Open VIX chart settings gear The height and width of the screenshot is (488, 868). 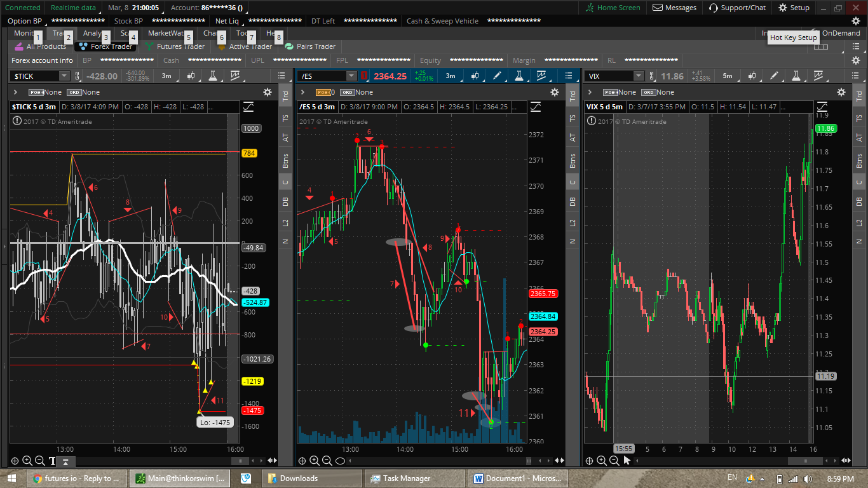click(x=842, y=92)
